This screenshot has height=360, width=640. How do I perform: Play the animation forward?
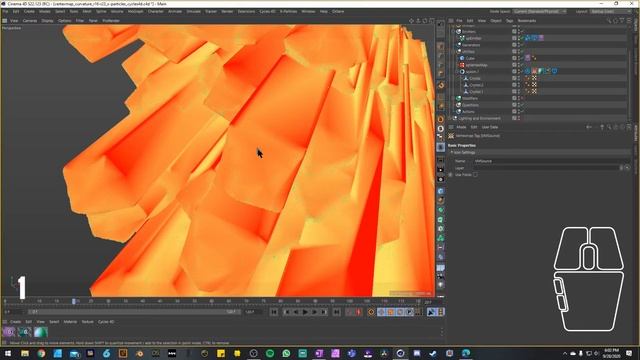305,312
